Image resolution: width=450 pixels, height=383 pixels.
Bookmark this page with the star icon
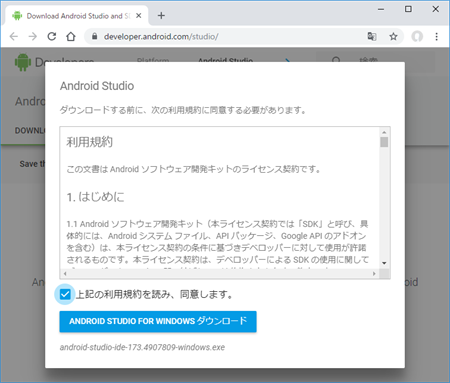393,36
